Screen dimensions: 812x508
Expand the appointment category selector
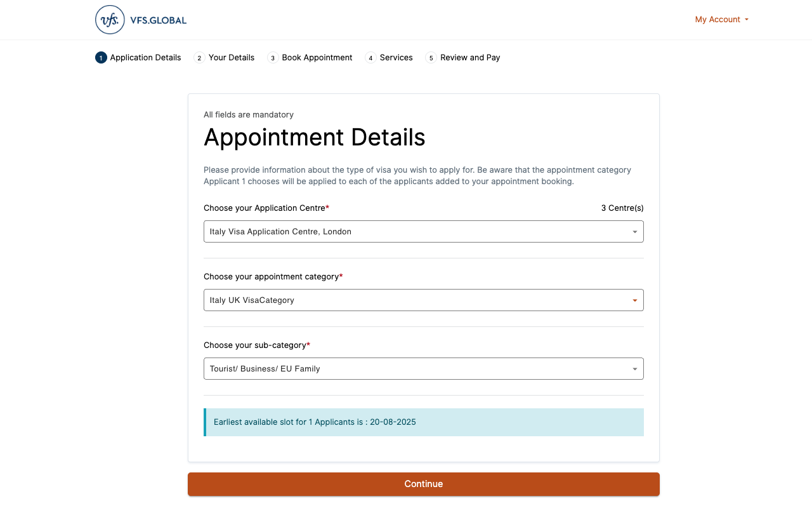(x=423, y=300)
